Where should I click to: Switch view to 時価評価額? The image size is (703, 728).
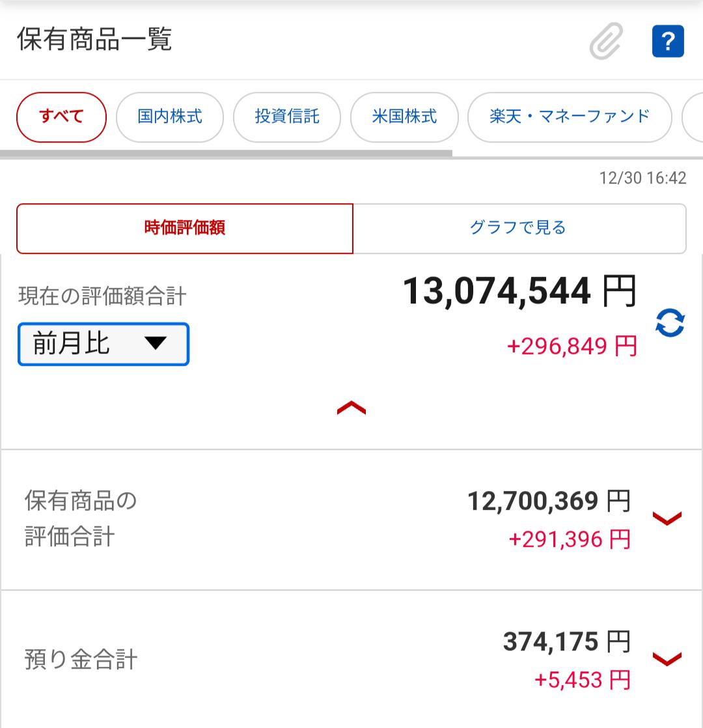(185, 229)
